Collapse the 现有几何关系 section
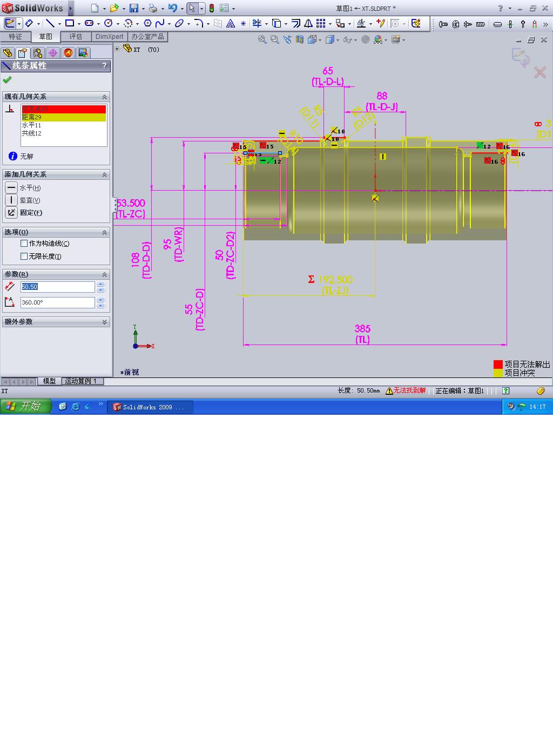The height and width of the screenshot is (756, 553). click(x=105, y=97)
